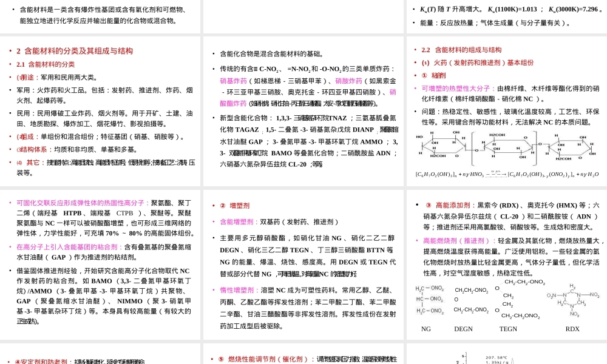Viewport: 607px width, 364px height.
Task: Select the bullet starting 主要用多元醇硝酸酯
Action: point(308,256)
